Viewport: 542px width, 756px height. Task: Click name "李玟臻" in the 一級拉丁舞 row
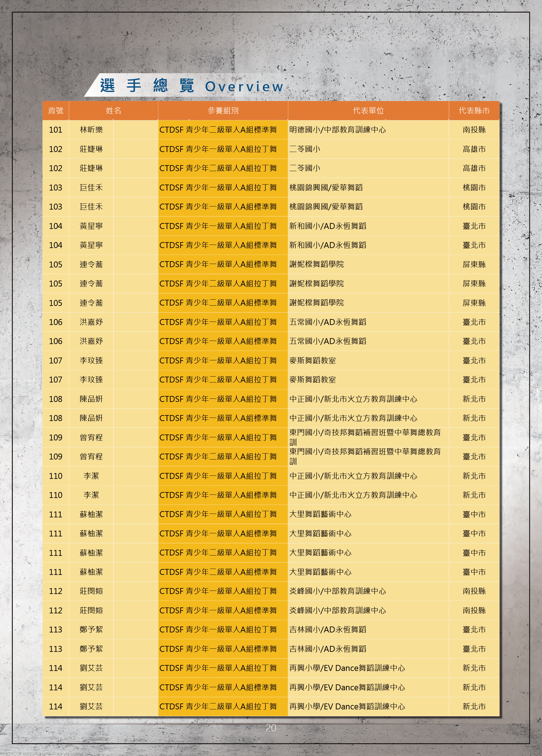tap(91, 360)
